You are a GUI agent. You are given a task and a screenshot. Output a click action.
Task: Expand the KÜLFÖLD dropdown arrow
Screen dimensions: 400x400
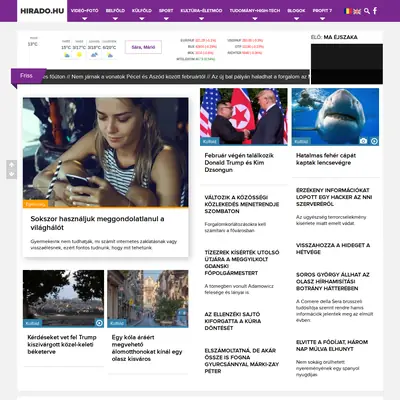142,19
